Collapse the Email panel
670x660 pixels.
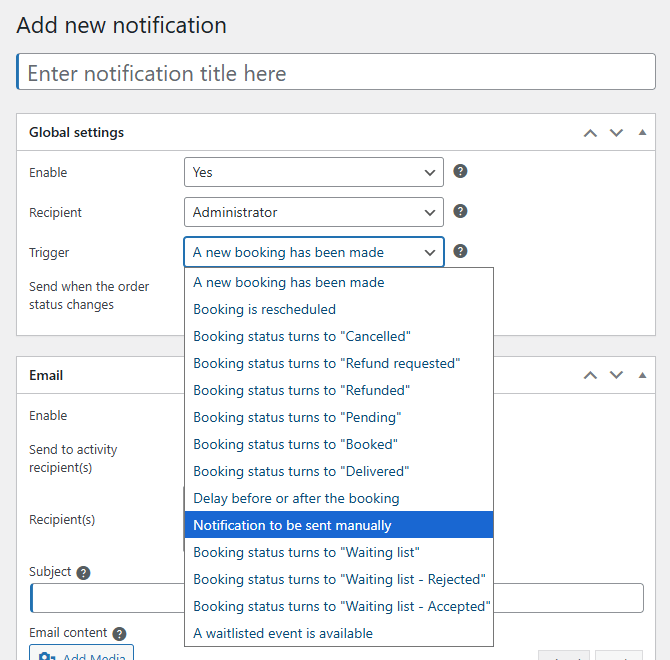pos(642,375)
